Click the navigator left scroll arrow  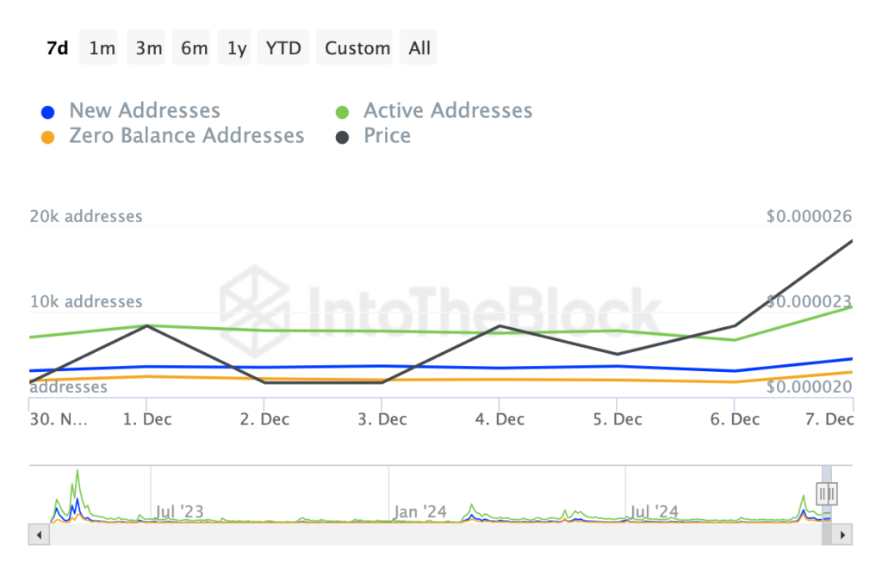[x=40, y=535]
